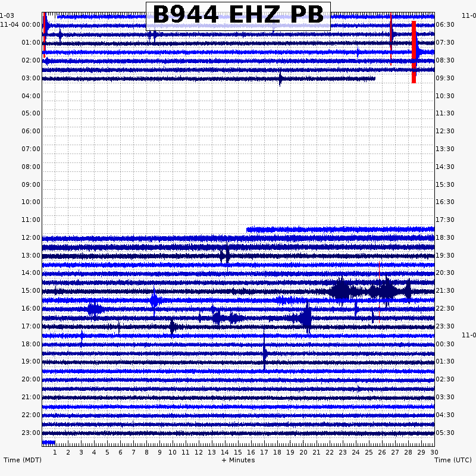Click minute 10 on the minutes axis
Screen dimensions: 476x476
point(173,452)
